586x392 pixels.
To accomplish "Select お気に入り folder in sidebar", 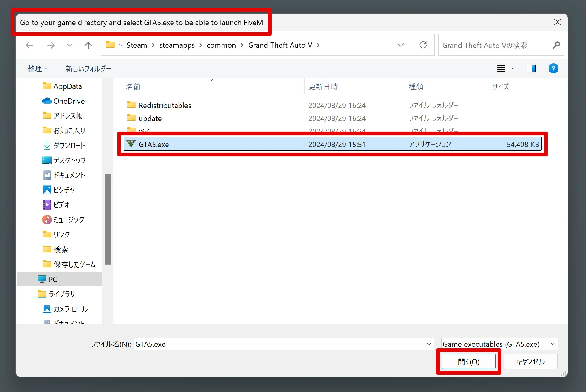I will pyautogui.click(x=64, y=131).
